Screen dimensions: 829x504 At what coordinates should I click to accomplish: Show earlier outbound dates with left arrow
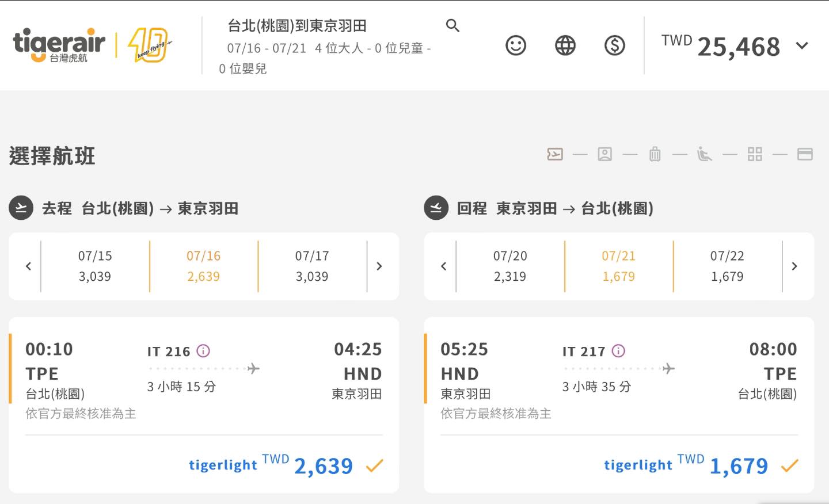28,266
